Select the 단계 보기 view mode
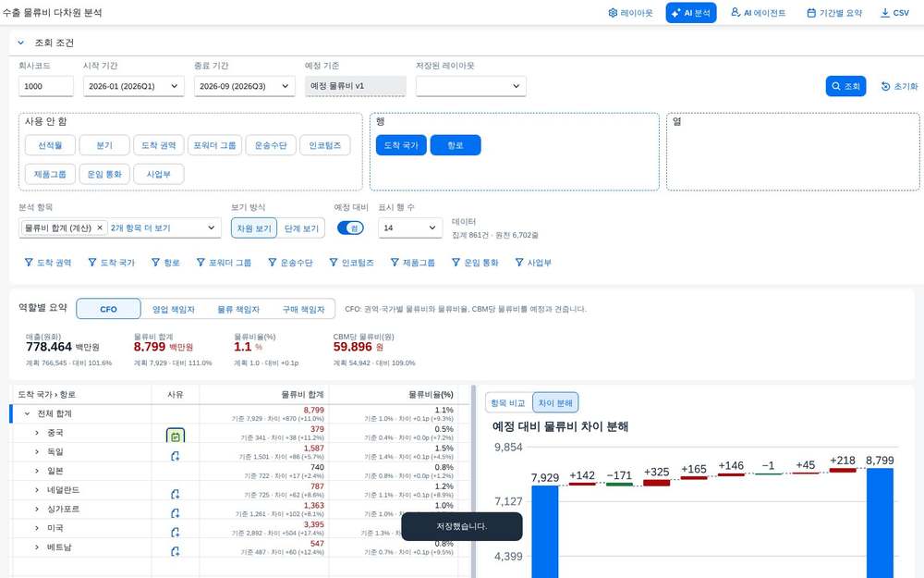Viewport: 924px width, 578px height. tap(301, 228)
